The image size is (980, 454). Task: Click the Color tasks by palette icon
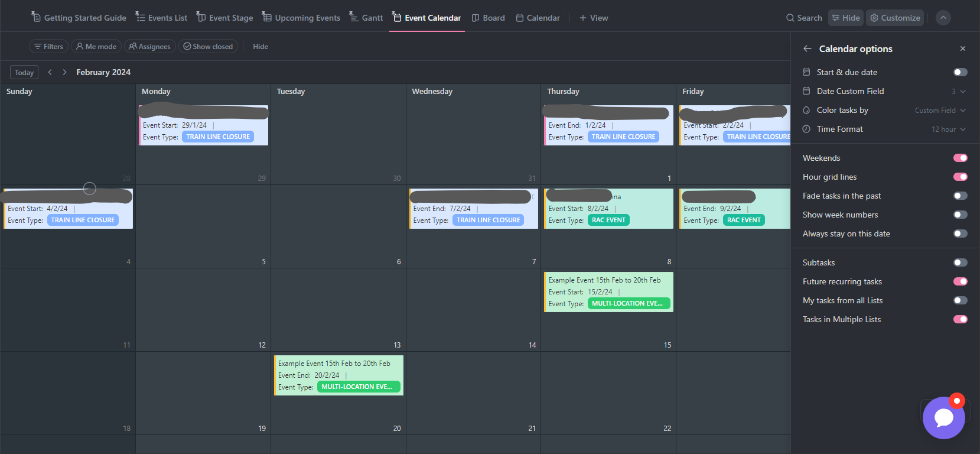pyautogui.click(x=806, y=110)
